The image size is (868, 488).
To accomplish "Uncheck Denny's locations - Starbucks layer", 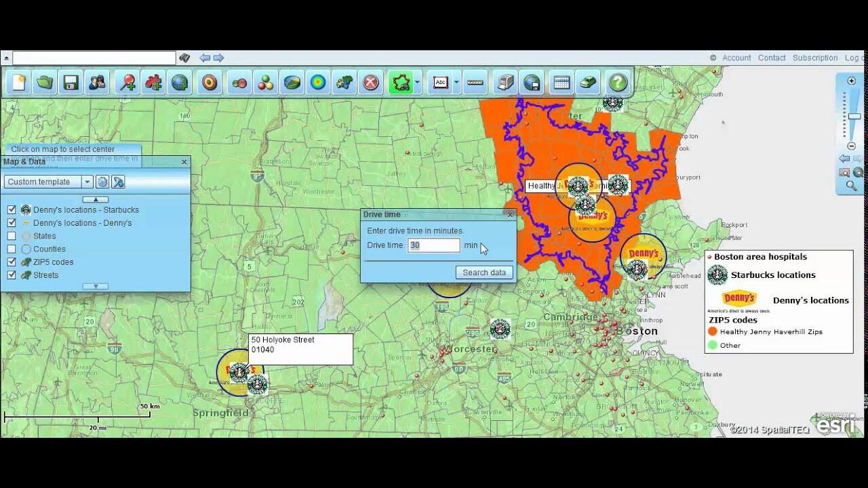I will 12,210.
